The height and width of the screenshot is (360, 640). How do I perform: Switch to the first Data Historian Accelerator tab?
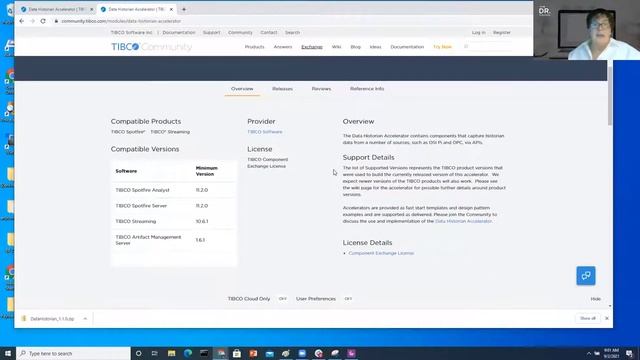pos(56,9)
